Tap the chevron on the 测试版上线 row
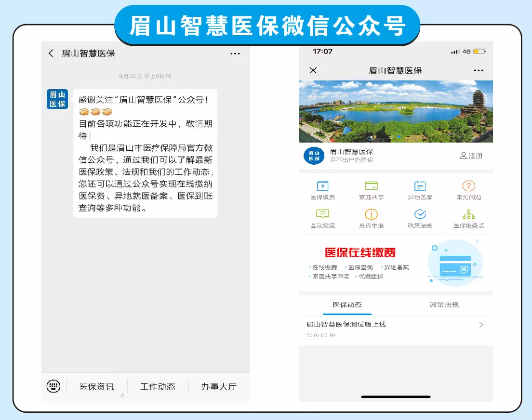The image size is (532, 420). (481, 325)
